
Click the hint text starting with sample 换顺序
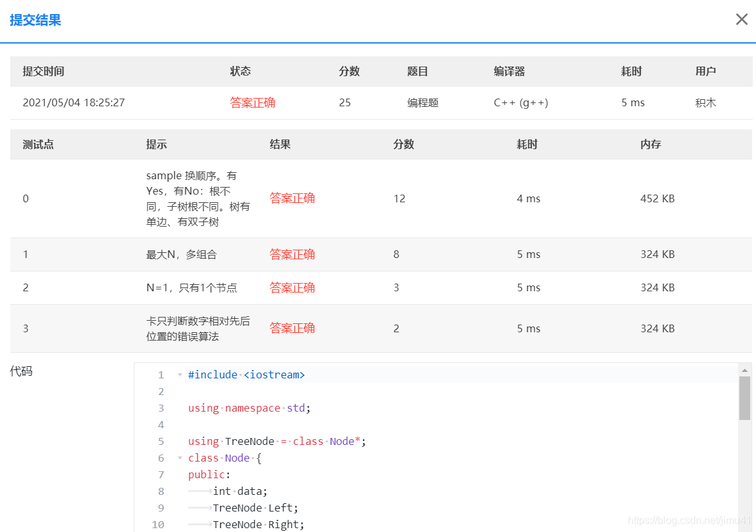[198, 198]
